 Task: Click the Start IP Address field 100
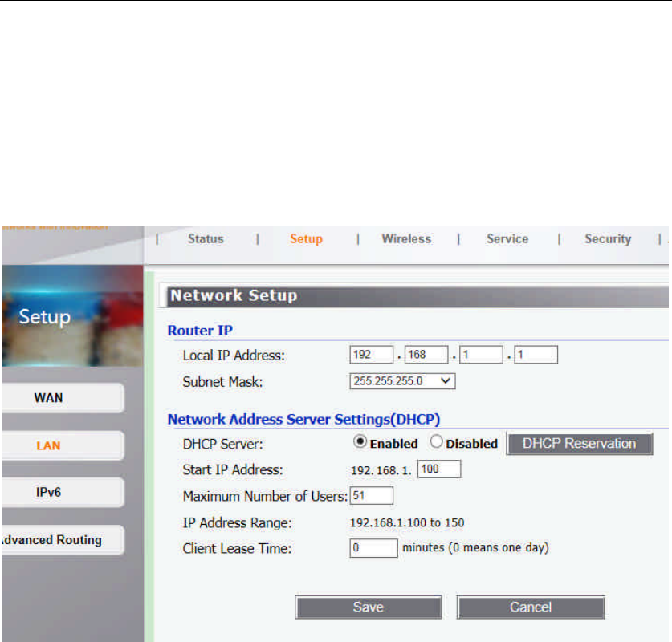(x=439, y=469)
